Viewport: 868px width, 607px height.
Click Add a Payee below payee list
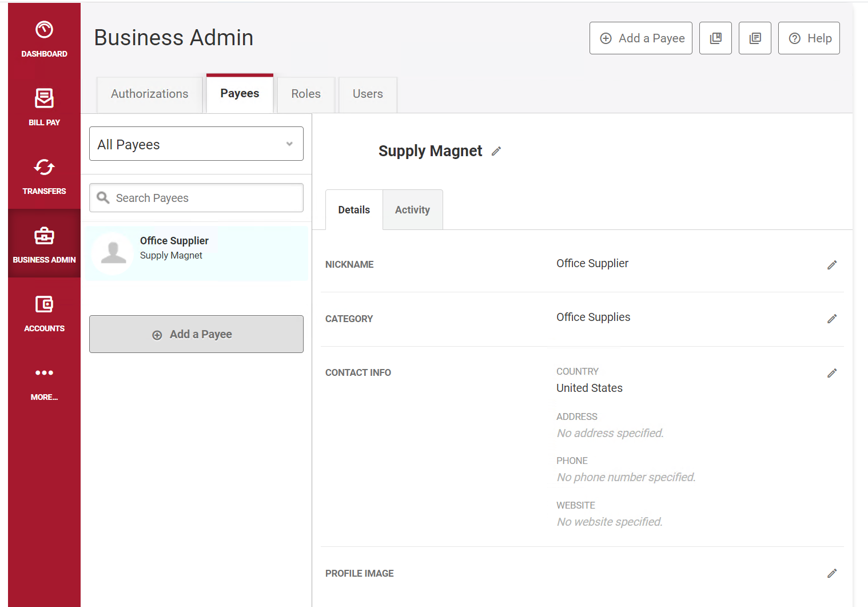[x=196, y=334]
